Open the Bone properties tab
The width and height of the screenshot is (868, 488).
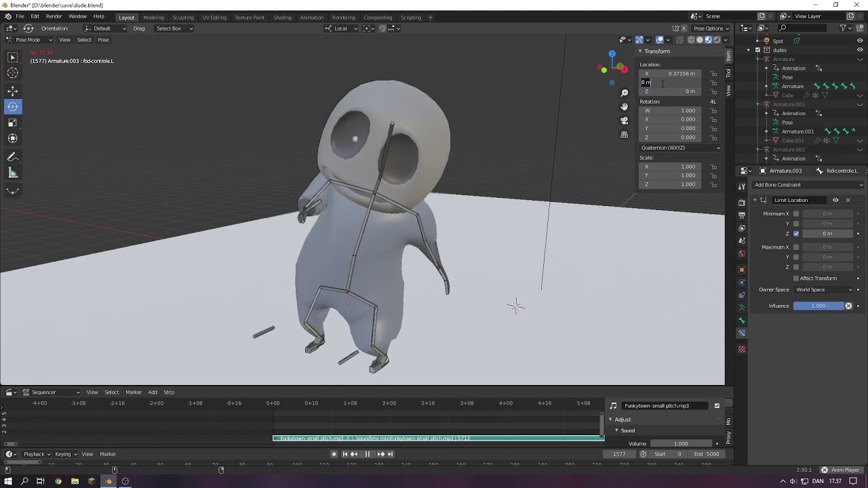point(742,320)
